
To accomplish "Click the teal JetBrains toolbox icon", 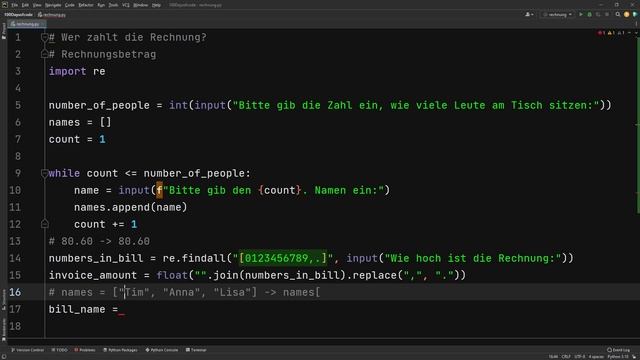I will (x=635, y=15).
